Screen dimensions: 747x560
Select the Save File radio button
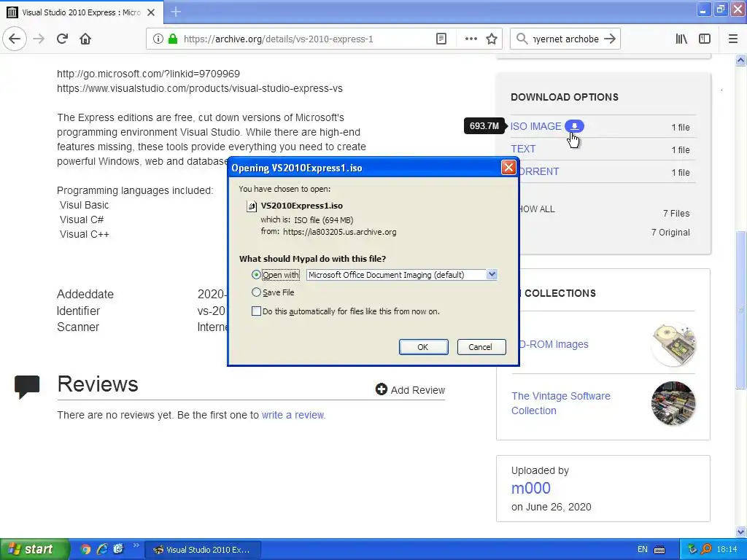[256, 292]
